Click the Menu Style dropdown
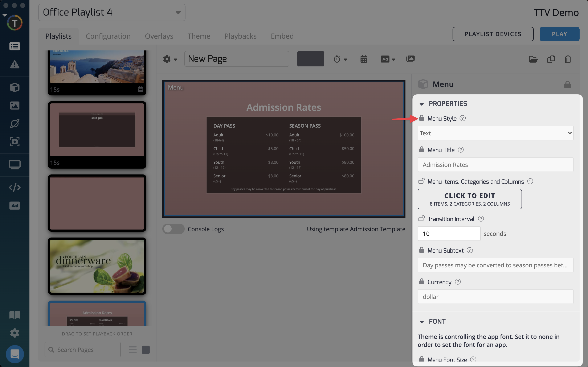The width and height of the screenshot is (588, 367). click(x=495, y=132)
